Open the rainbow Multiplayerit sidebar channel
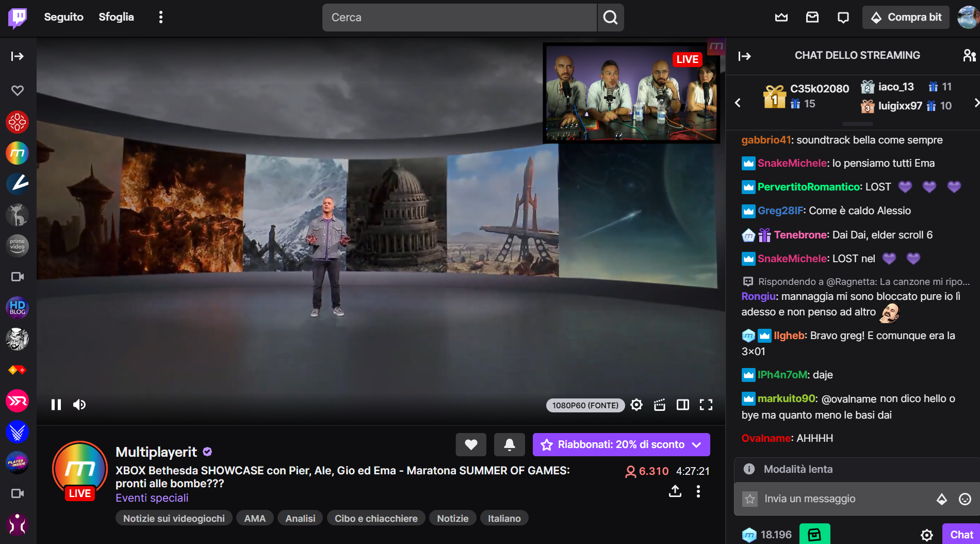Image resolution: width=980 pixels, height=544 pixels. (17, 153)
